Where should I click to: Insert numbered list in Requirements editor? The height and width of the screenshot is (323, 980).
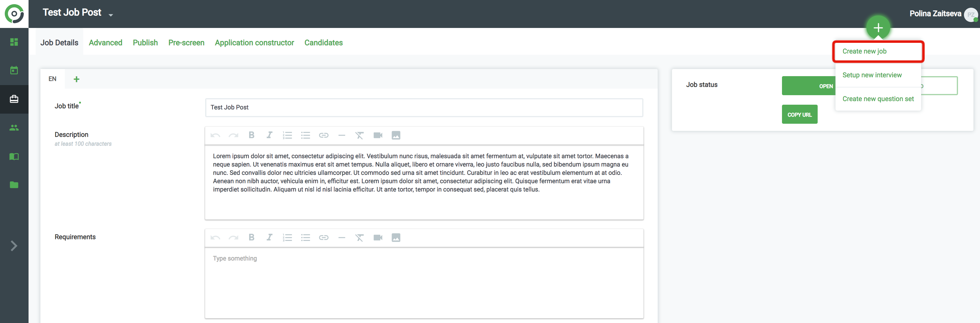(287, 237)
